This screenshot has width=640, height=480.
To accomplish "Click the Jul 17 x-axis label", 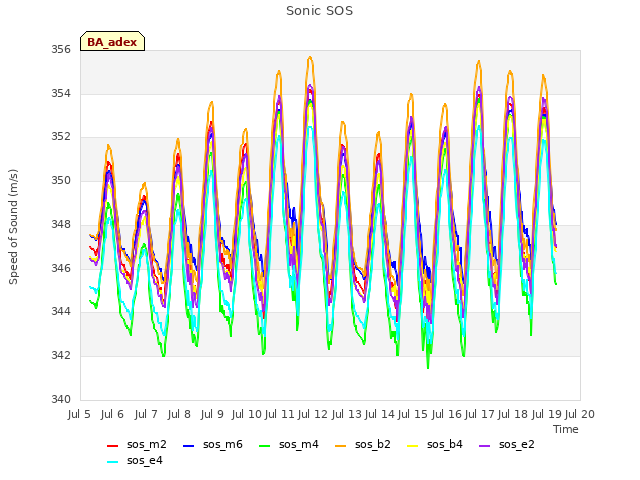I will pos(480,414).
